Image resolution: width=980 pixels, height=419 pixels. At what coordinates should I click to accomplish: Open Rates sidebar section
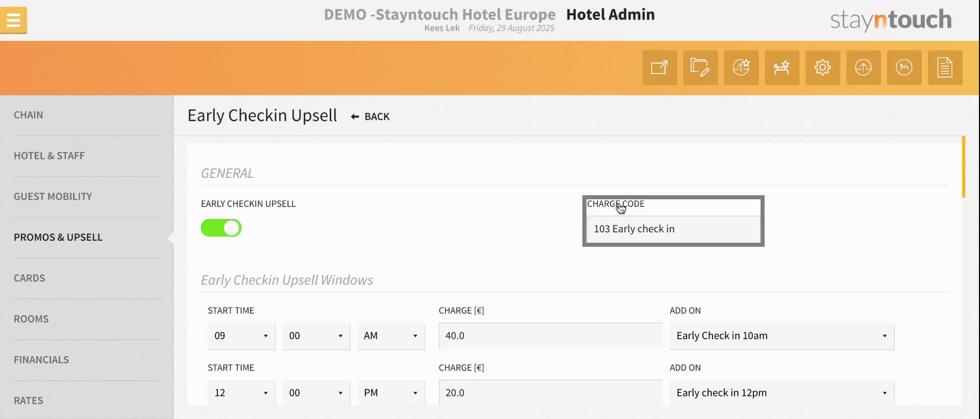click(x=29, y=401)
